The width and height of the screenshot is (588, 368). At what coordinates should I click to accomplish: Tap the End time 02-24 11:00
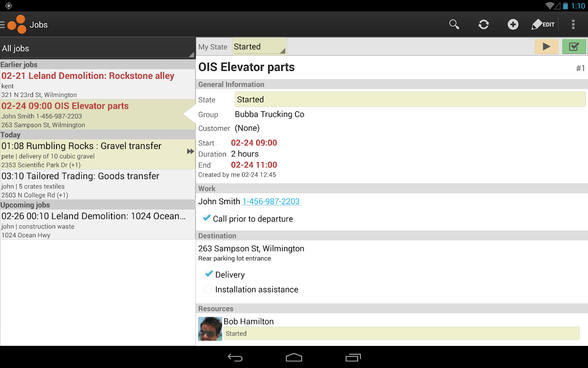point(254,165)
